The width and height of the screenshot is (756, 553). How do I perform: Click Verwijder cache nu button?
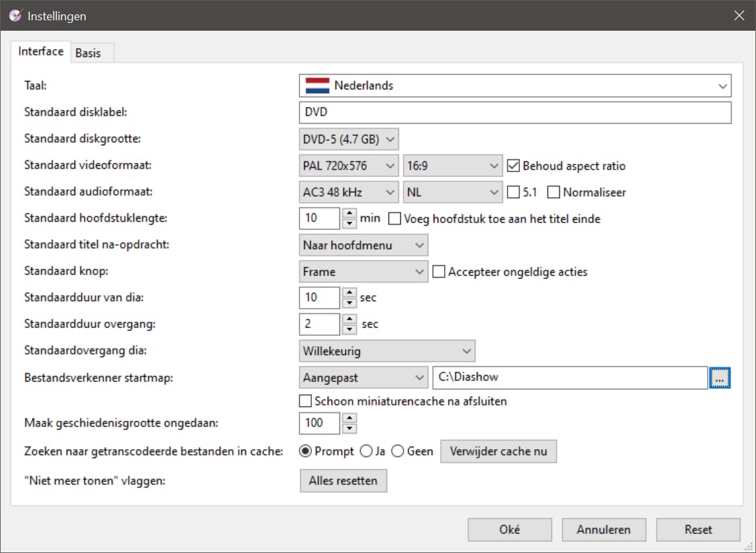point(498,452)
